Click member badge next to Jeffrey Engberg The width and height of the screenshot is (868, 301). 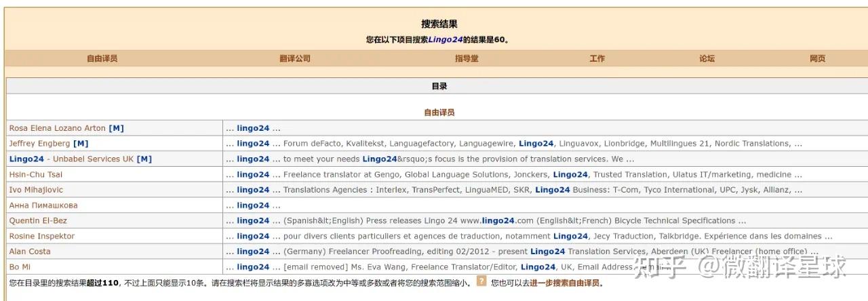[81, 144]
